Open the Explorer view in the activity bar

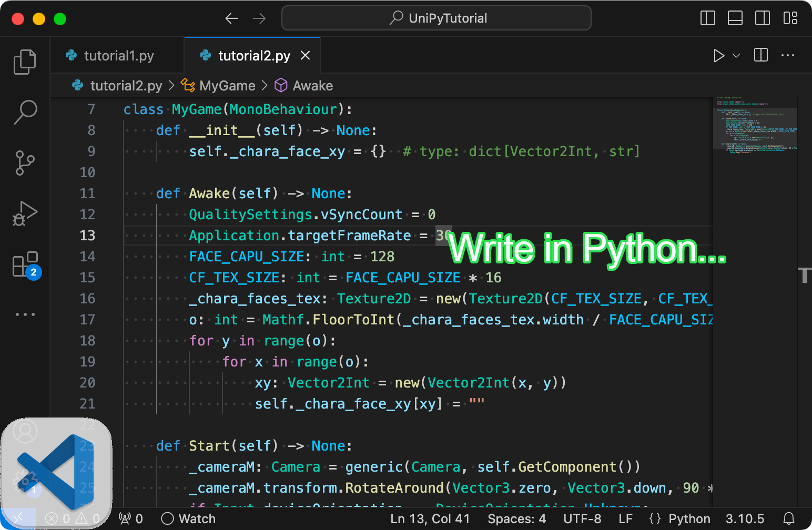pos(25,62)
